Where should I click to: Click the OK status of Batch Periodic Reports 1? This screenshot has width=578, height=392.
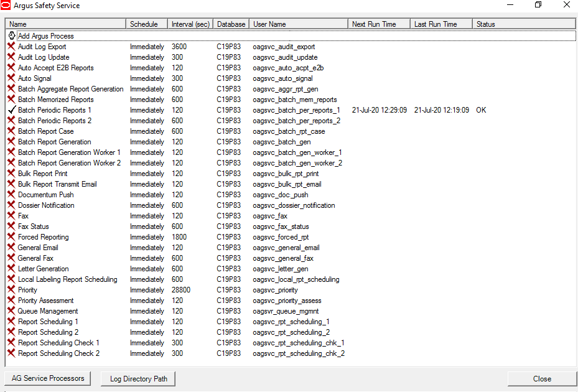coord(481,110)
